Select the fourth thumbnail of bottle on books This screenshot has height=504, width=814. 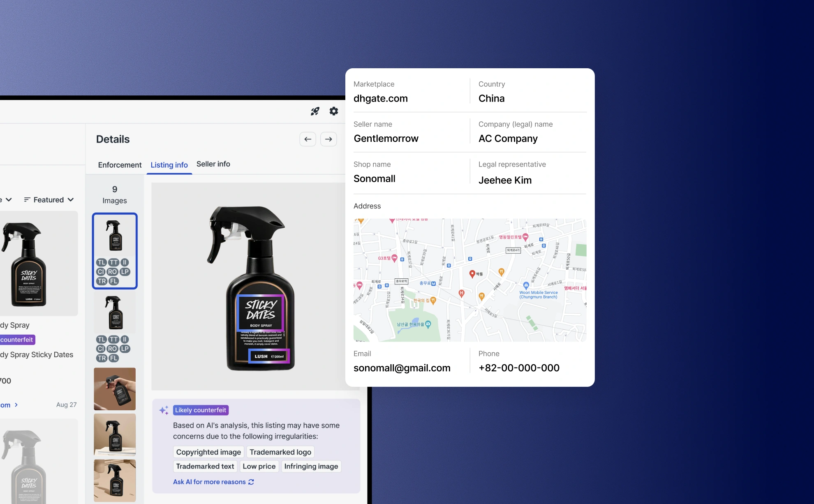coord(115,435)
